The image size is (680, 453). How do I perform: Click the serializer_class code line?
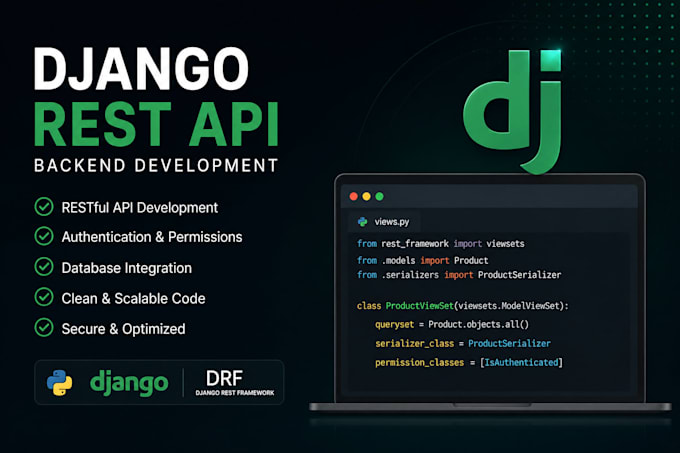pyautogui.click(x=463, y=344)
